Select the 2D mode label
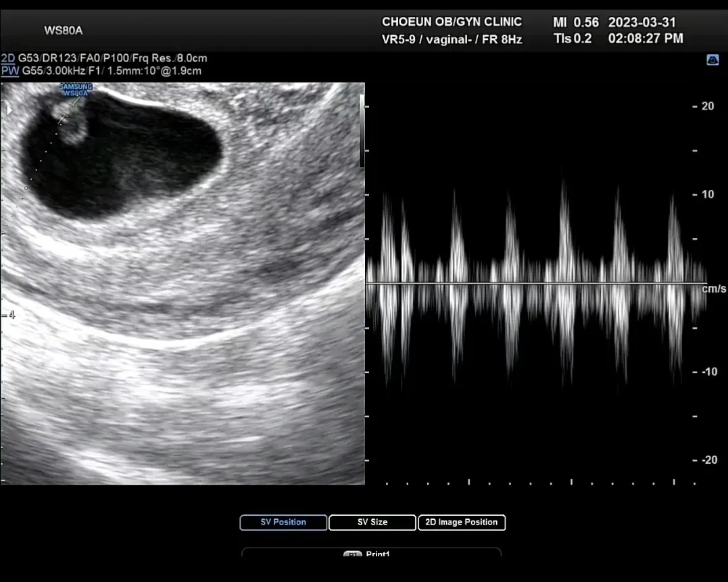 point(8,58)
